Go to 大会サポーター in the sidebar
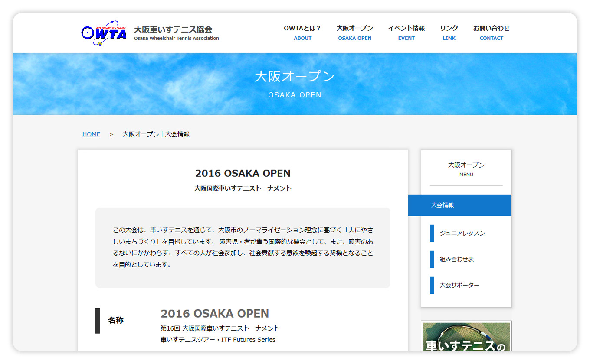Image resolution: width=590 pixels, height=364 pixels. point(459,285)
